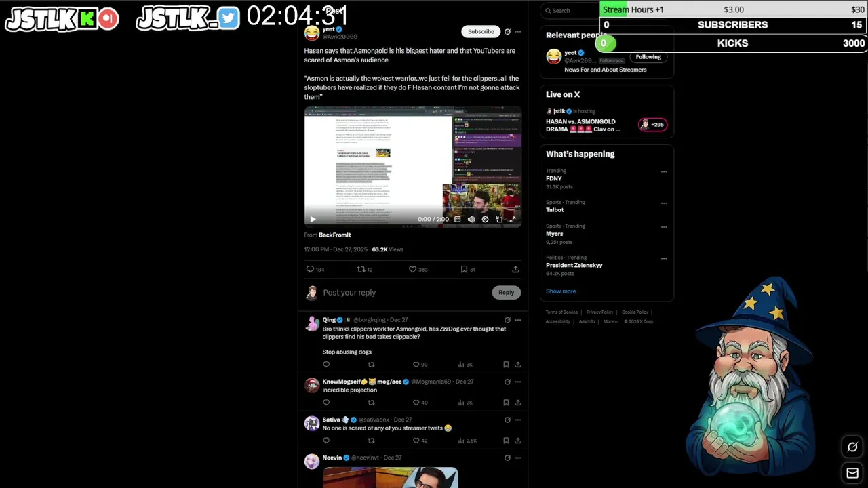Screen dimensions: 868x488
Task: Repost Qing's reply
Action: [x=371, y=365]
